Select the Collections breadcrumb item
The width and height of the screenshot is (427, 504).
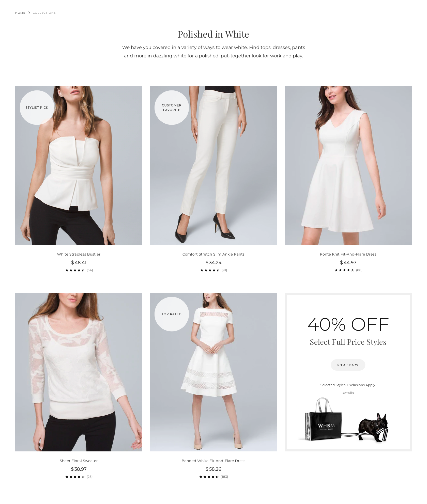[x=44, y=13]
